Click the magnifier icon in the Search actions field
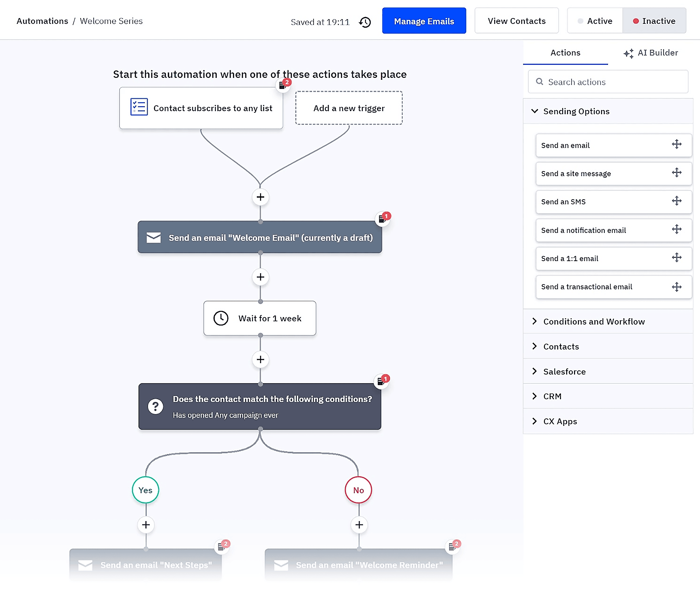The height and width of the screenshot is (595, 700). (539, 82)
